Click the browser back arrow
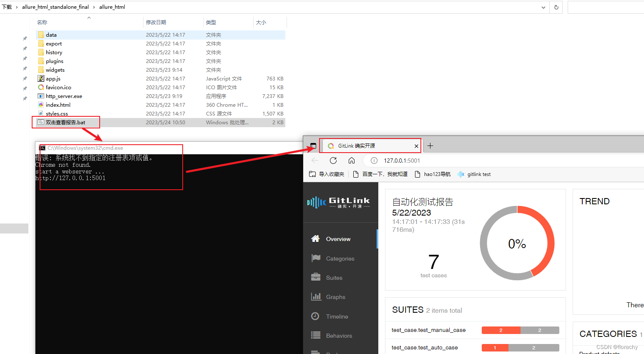 pyautogui.click(x=315, y=161)
